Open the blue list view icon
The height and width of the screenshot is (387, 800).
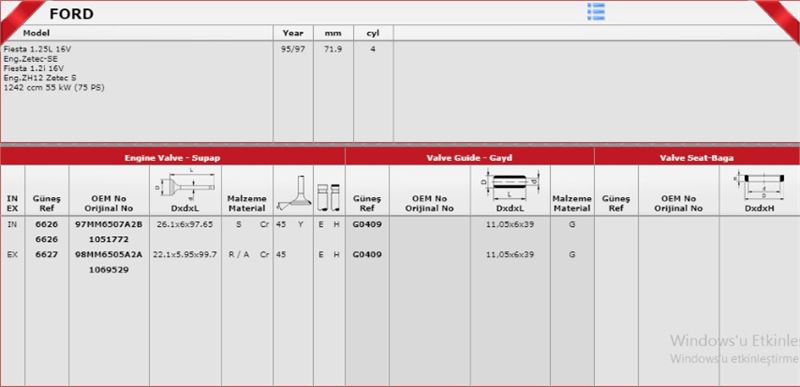point(596,12)
